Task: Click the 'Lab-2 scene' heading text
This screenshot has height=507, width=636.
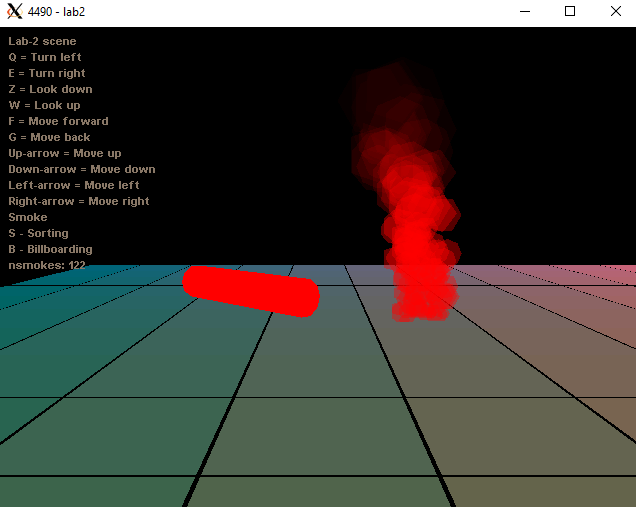Action: click(42, 41)
